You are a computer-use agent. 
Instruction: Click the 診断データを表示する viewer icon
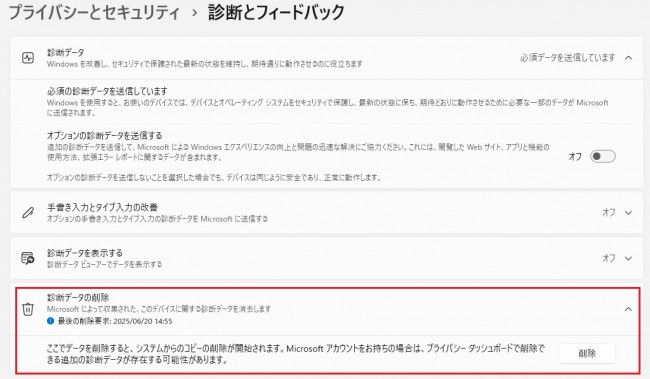point(28,258)
